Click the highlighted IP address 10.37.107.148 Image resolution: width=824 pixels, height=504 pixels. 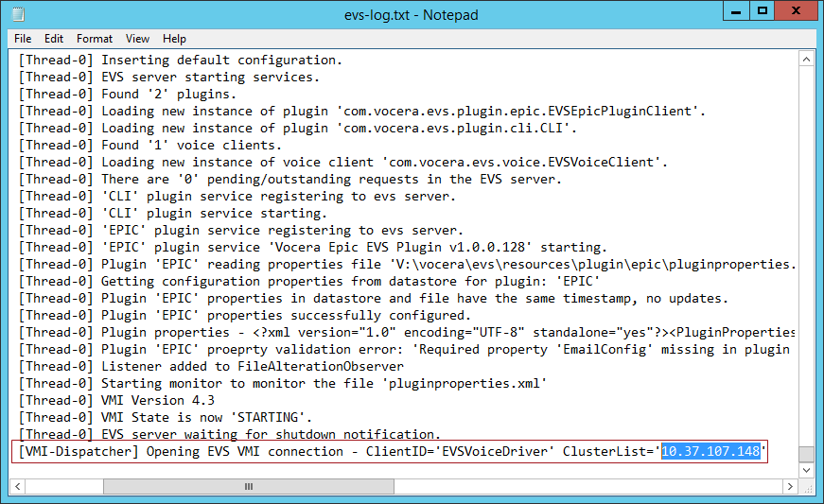710,452
